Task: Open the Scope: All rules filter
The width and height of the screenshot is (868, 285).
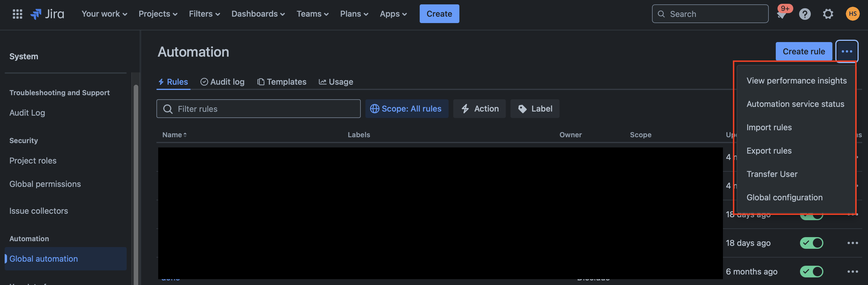Action: (x=406, y=109)
